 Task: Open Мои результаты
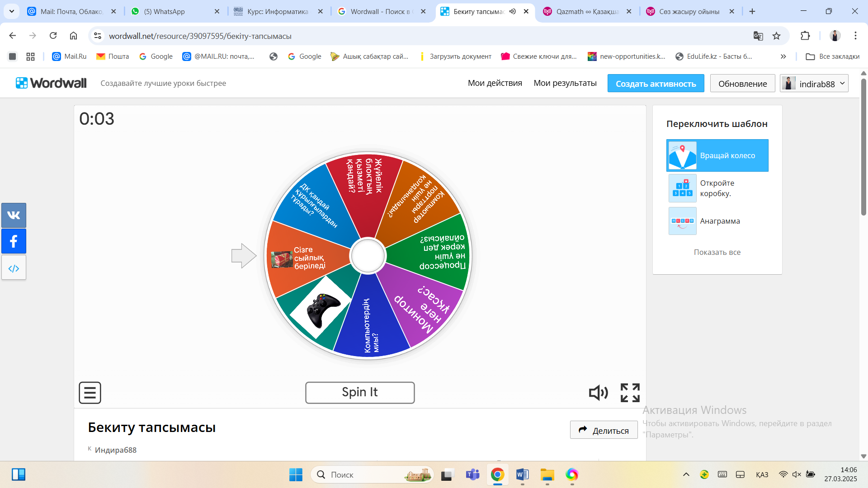tap(565, 83)
